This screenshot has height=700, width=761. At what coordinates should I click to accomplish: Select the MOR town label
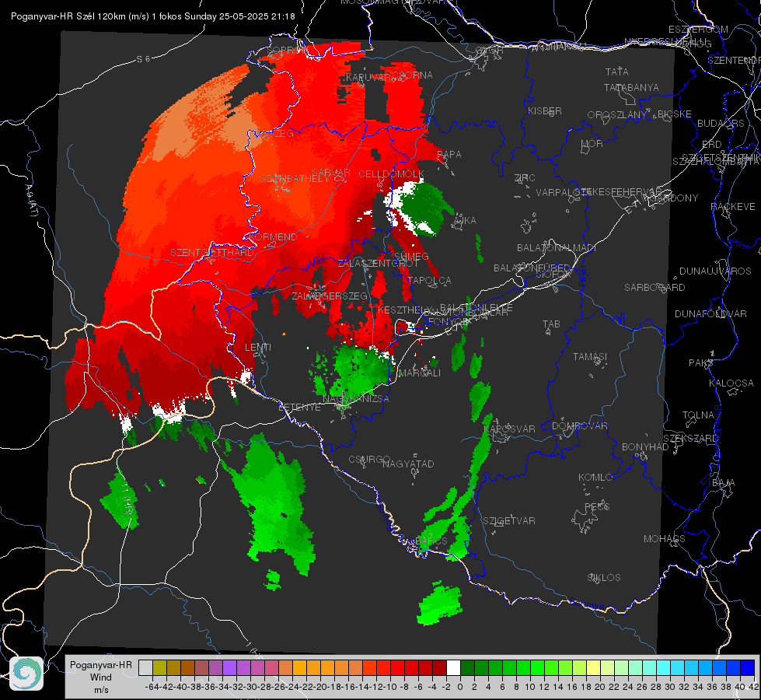[592, 144]
